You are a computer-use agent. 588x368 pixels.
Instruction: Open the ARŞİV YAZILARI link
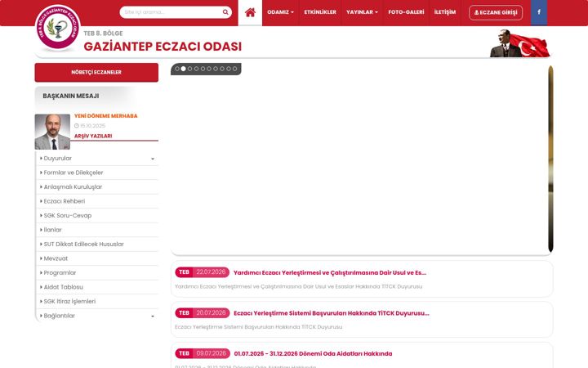pyautogui.click(x=93, y=136)
